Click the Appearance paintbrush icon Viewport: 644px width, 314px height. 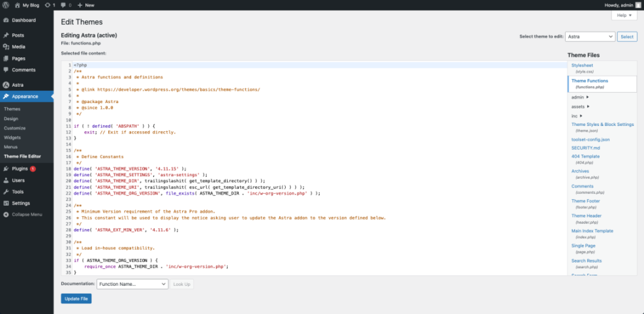pos(6,97)
